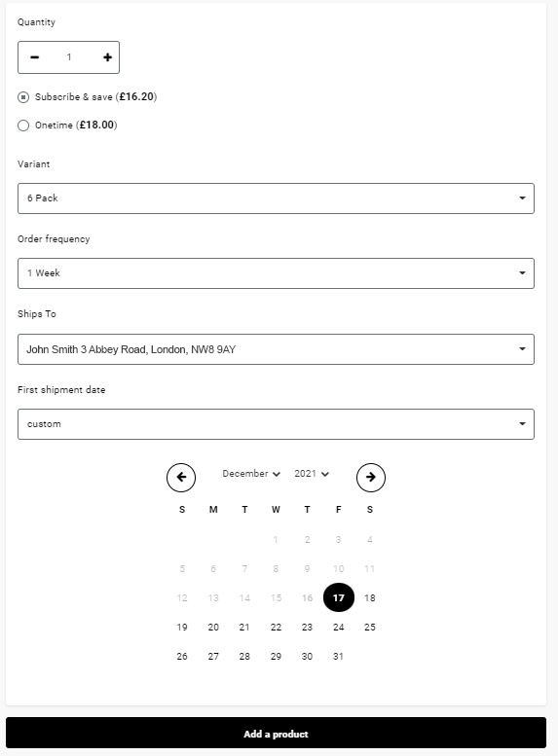Open the Order frequency dropdown showing 1 Week
The image size is (558, 756).
[276, 273]
